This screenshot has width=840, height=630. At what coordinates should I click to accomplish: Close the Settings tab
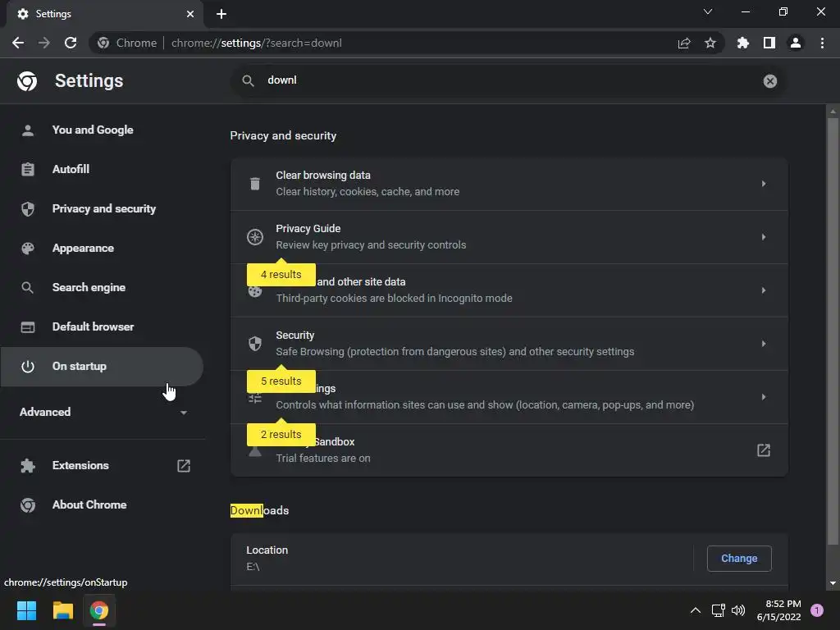[190, 14]
